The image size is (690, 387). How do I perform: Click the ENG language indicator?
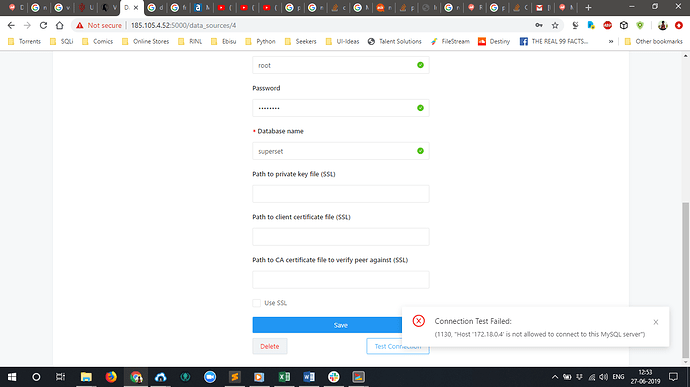[x=618, y=377]
